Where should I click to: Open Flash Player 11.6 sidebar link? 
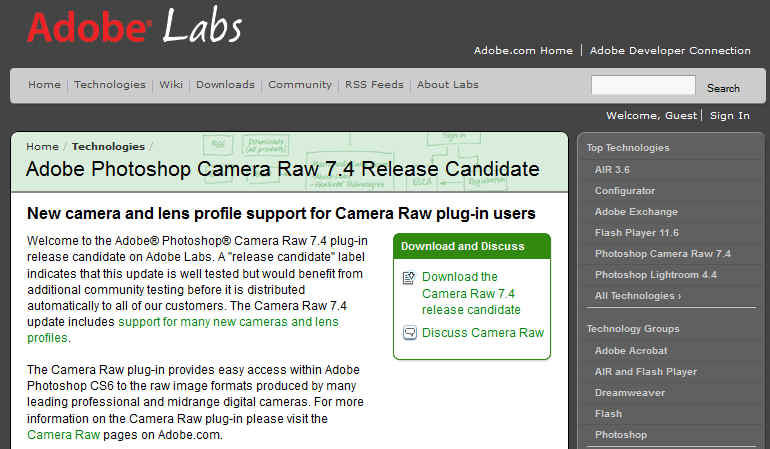pyautogui.click(x=636, y=233)
